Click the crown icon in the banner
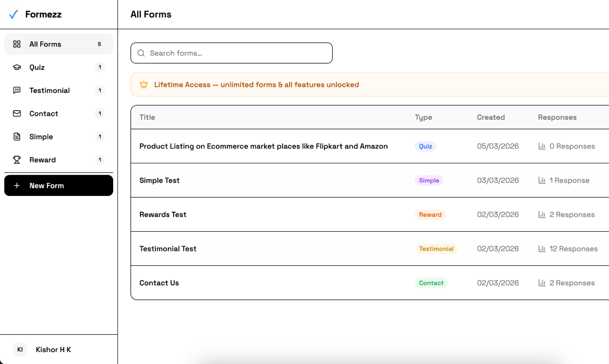The width and height of the screenshot is (609, 364). tap(144, 84)
